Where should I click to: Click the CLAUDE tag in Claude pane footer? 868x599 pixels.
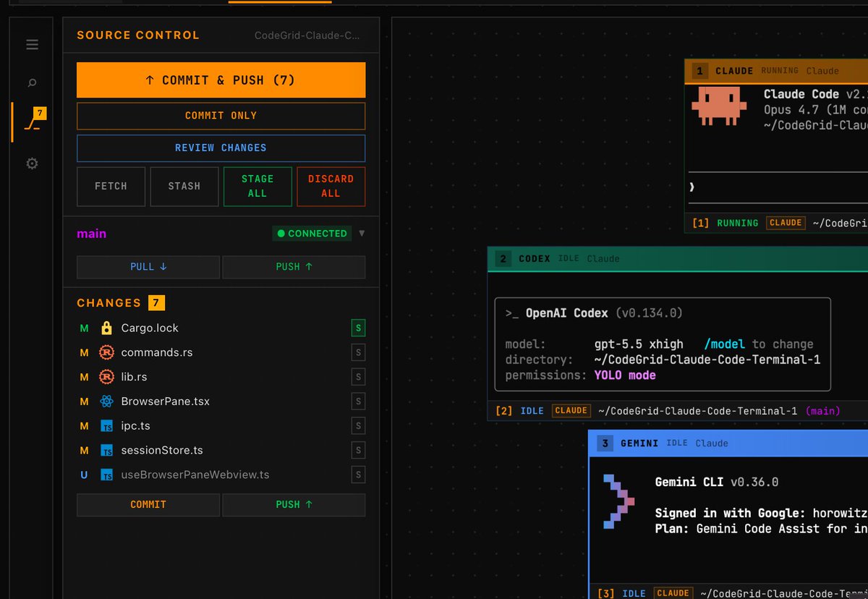(x=786, y=223)
